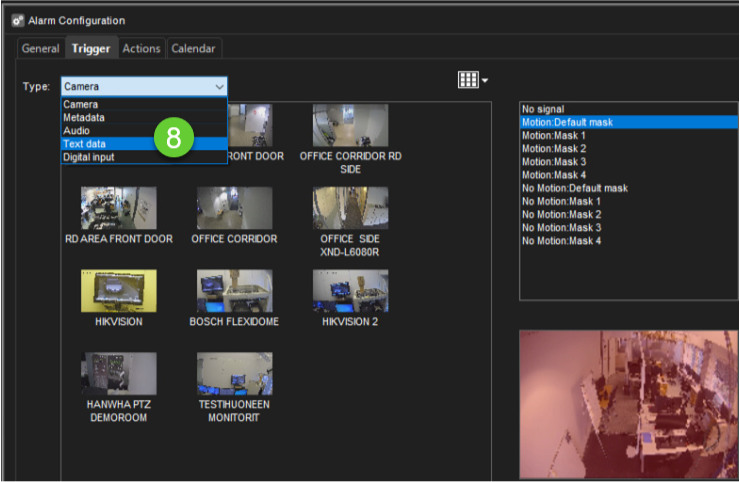Open the grid layout selector icon
The image size is (740, 482).
pyautogui.click(x=472, y=81)
